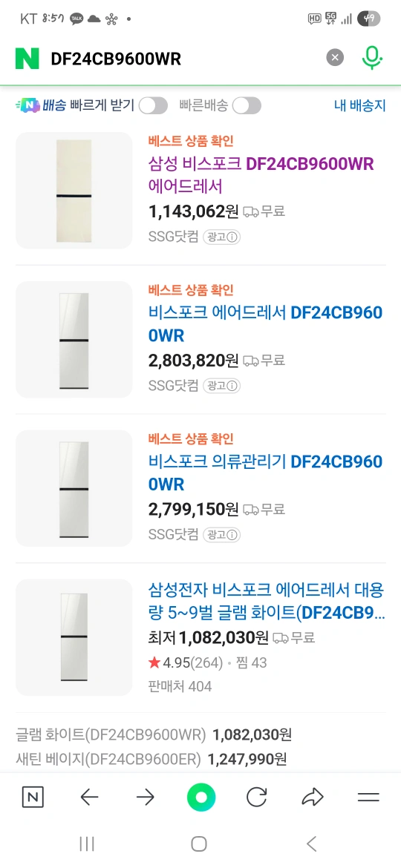Open 내 배송지 link
Image resolution: width=401 pixels, height=868 pixels.
(x=360, y=106)
